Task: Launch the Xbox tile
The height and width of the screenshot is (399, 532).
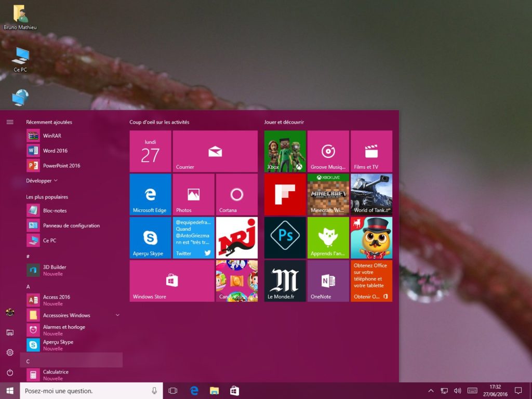Action: click(x=285, y=151)
